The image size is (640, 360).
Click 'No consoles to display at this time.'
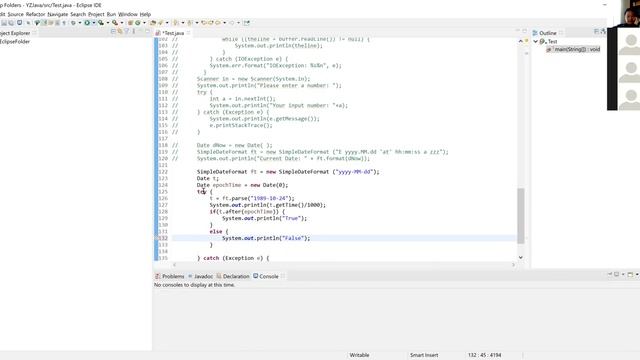point(194,285)
